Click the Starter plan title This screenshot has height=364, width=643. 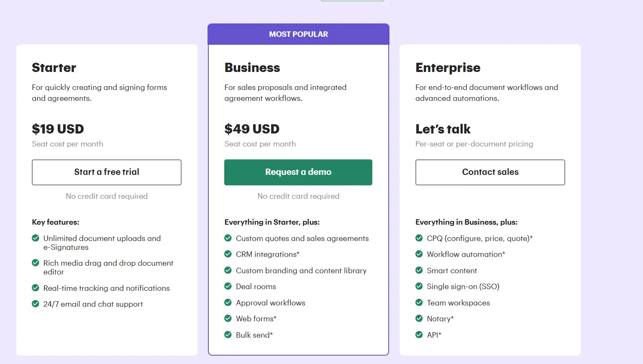pos(54,68)
